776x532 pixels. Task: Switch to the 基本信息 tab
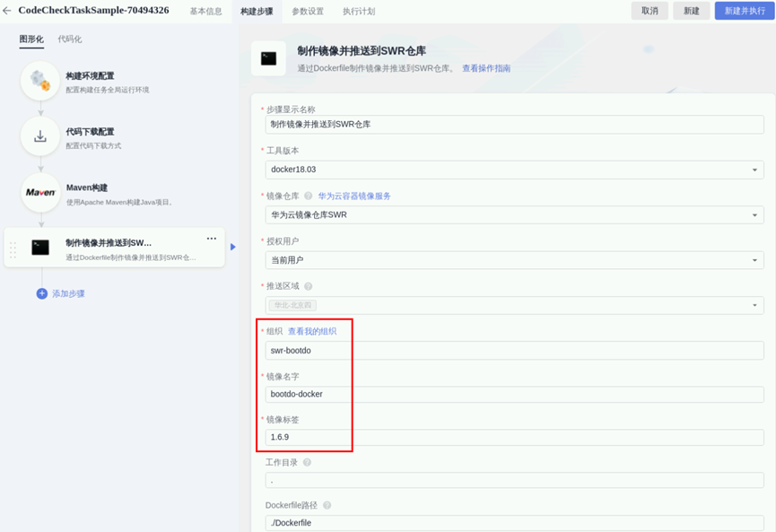pos(205,12)
